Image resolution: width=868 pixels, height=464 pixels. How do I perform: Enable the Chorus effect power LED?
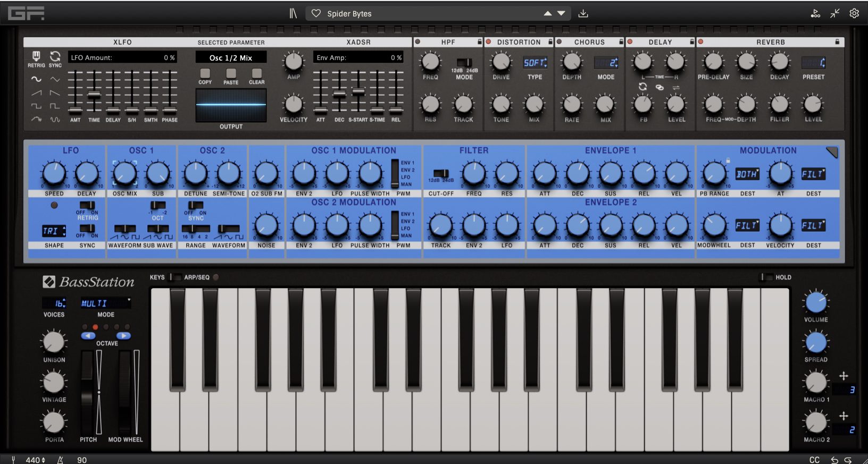(x=559, y=41)
